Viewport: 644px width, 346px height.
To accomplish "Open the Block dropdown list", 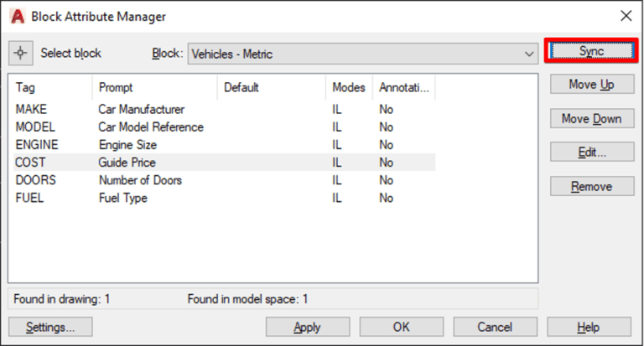I will click(x=362, y=54).
